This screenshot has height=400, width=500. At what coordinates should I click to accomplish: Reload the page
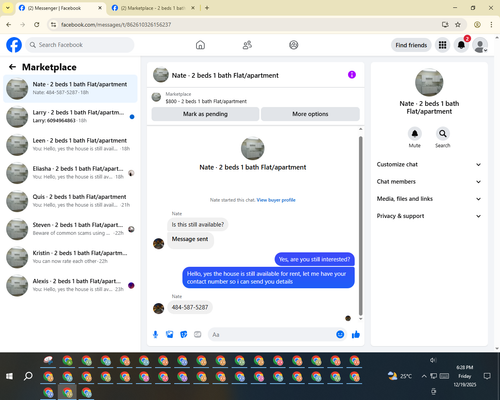pos(37,24)
